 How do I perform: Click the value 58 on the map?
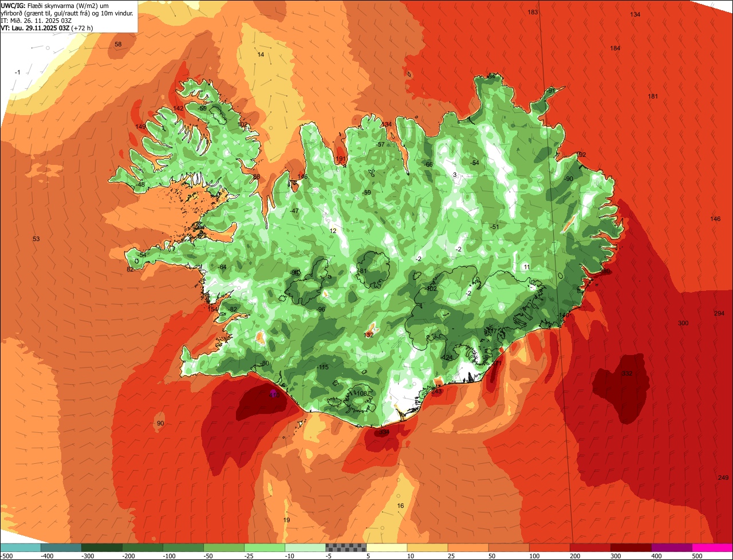(118, 44)
